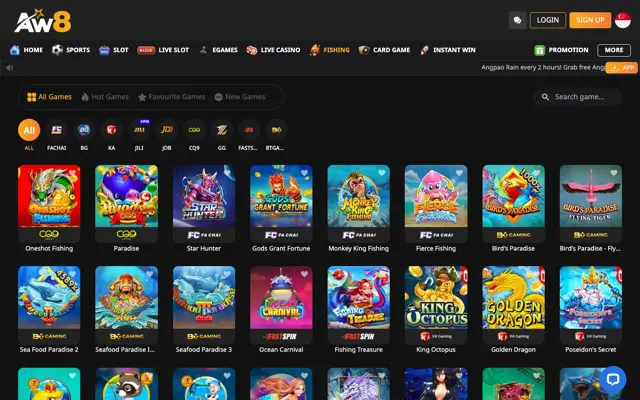The image size is (640, 400).
Task: Open the Golden Dragon game thumbnail
Action: (513, 298)
